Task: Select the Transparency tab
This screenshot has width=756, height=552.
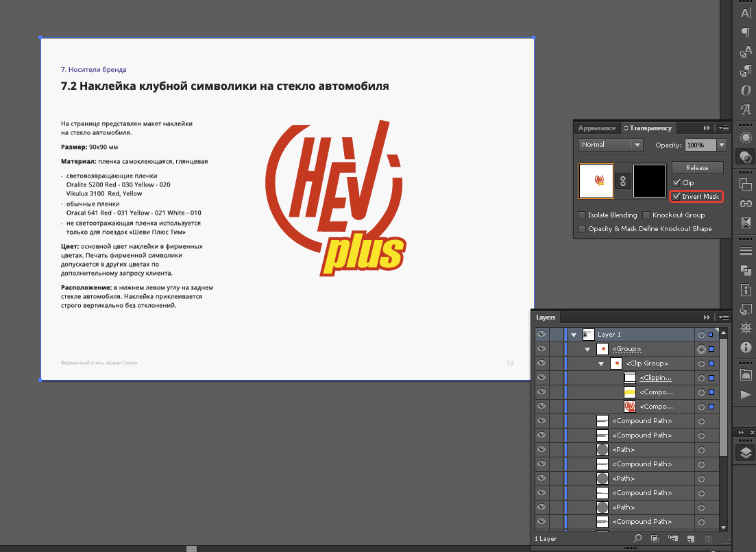Action: click(x=648, y=128)
